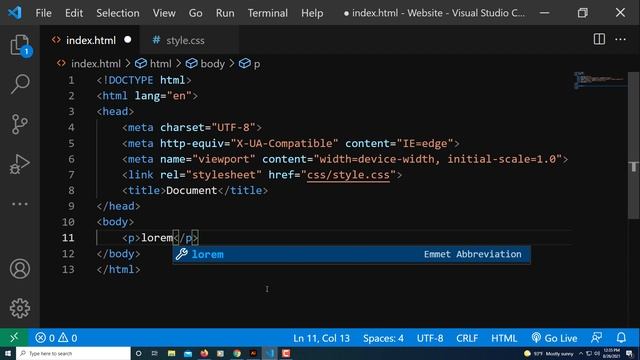
Task: Click line number 4 in gutter
Action: [x=71, y=127]
